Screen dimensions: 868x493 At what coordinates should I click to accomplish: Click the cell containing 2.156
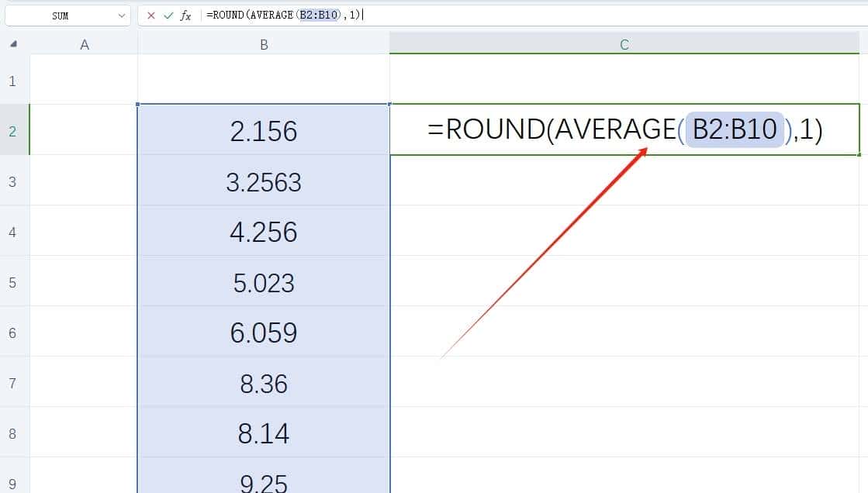(264, 131)
